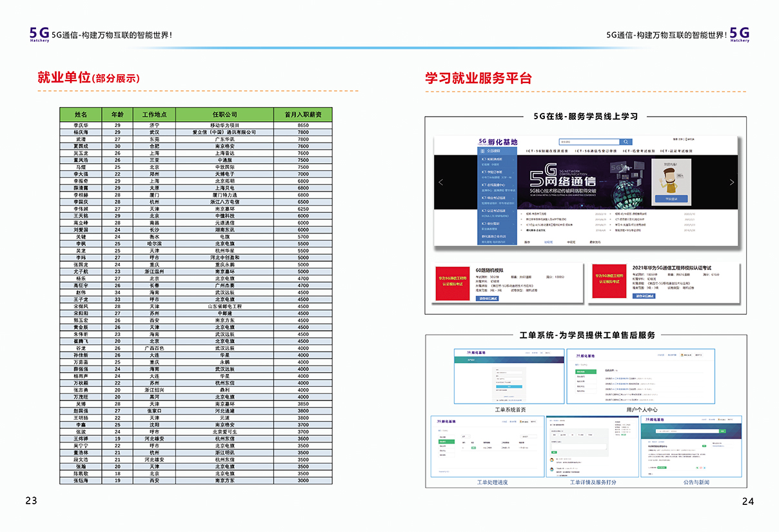Select the work location cell 张家口
The image size is (779, 532).
tap(154, 411)
